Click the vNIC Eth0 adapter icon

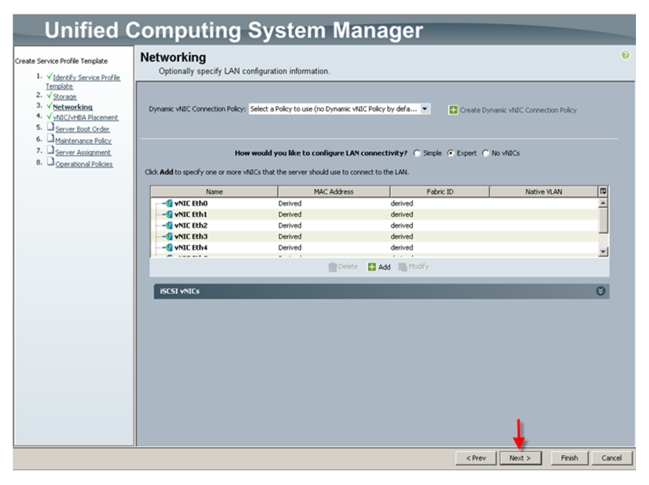point(169,203)
